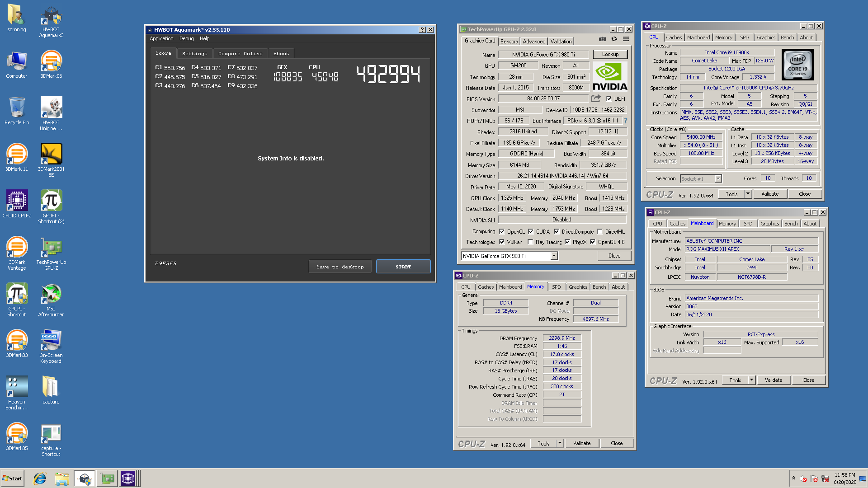Open the Recycle Bin
The height and width of the screenshot is (488, 868).
17,111
